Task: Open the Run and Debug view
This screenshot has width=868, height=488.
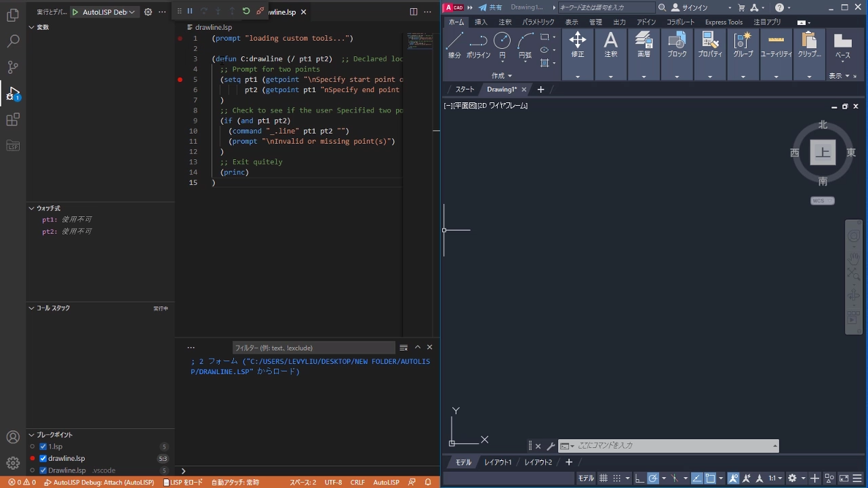Action: pos(13,94)
